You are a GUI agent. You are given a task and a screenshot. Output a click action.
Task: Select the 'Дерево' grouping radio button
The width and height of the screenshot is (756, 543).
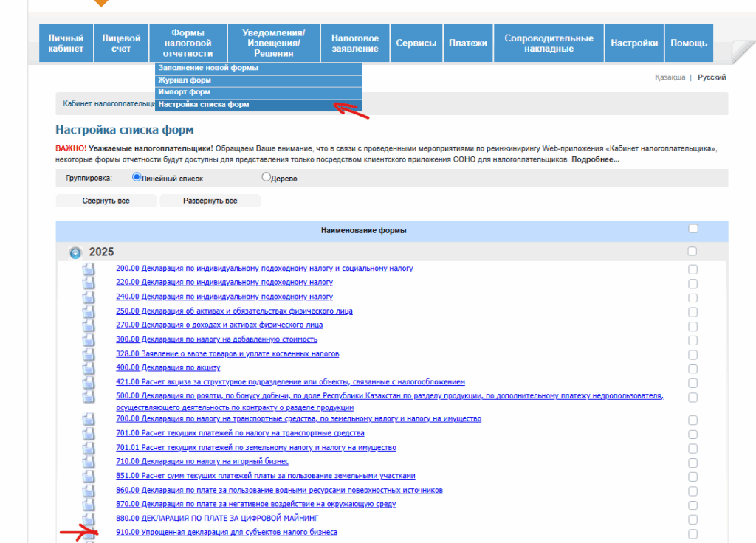click(267, 177)
